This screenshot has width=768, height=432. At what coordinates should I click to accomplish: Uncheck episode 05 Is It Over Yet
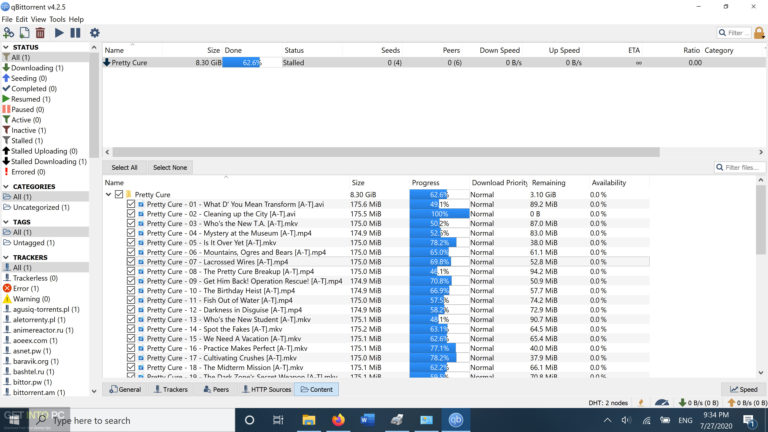[x=131, y=242]
